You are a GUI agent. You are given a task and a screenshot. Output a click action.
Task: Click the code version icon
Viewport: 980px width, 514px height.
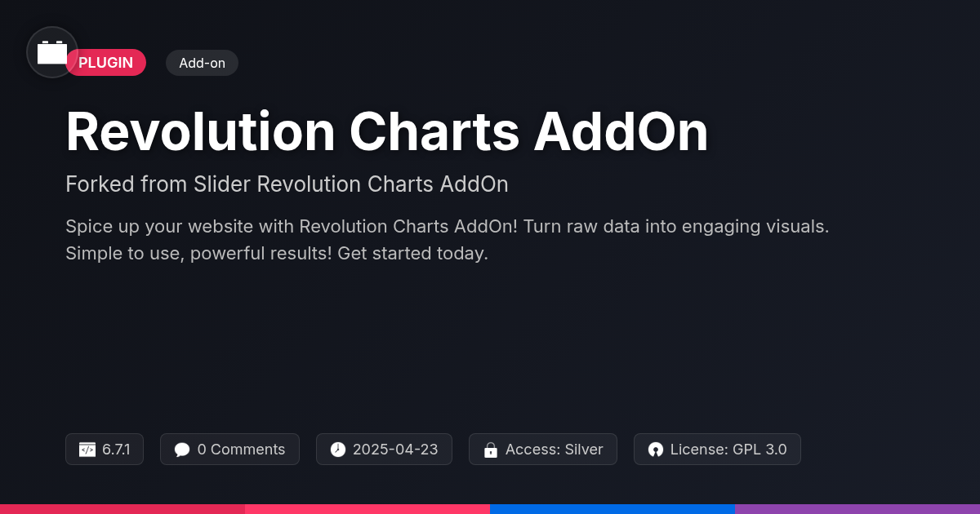87,450
